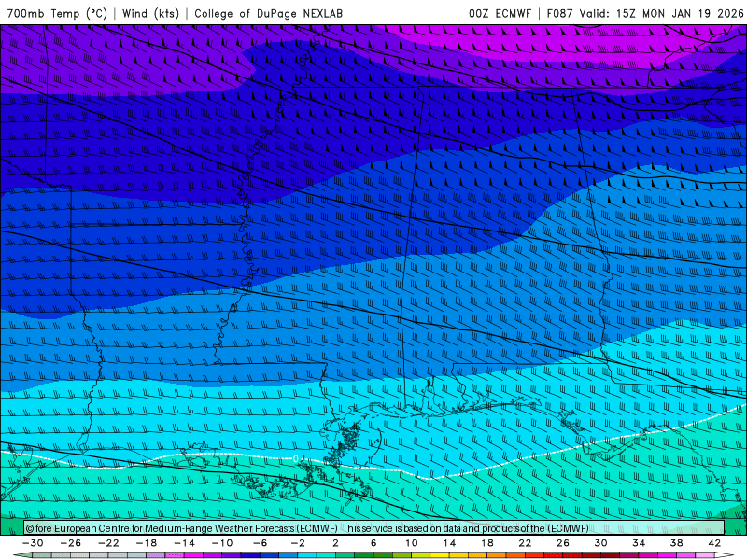Click the "-14" color scale label

[184, 543]
